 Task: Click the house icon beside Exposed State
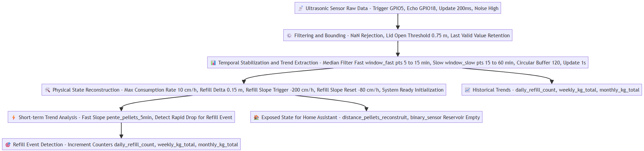click(257, 117)
